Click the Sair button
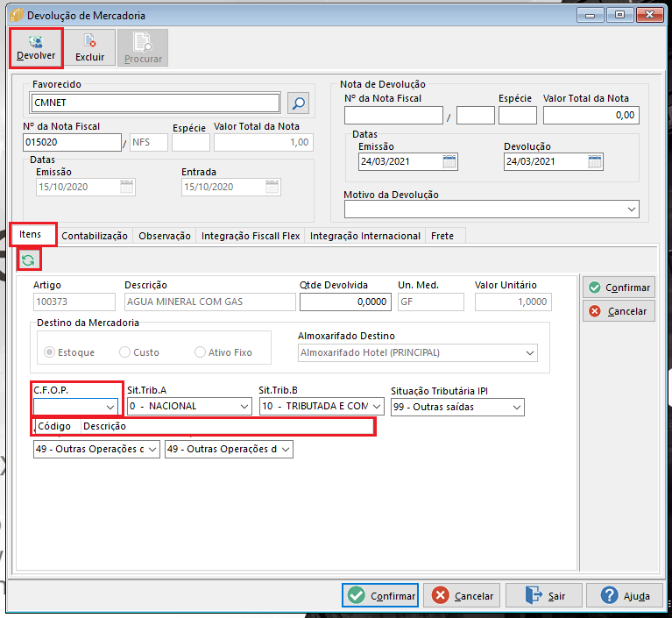Image resolution: width=672 pixels, height=618 pixels. pos(544,595)
